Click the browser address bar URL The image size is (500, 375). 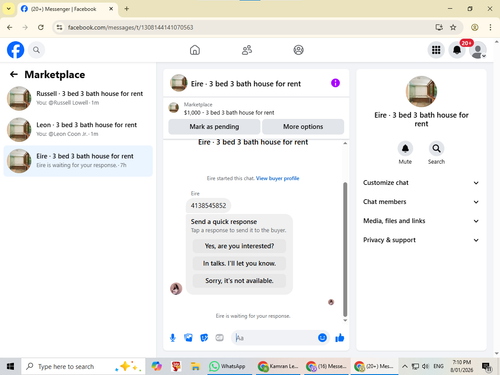[130, 27]
